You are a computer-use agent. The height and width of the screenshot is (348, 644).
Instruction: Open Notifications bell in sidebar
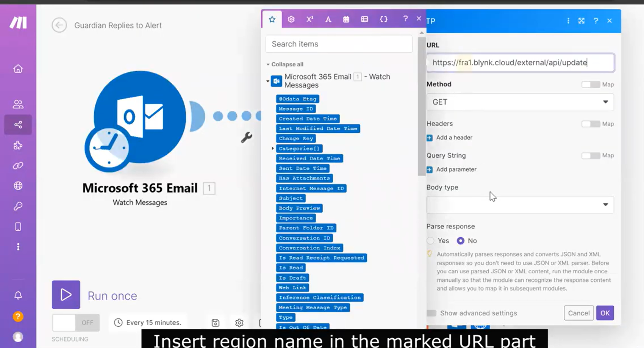18,295
